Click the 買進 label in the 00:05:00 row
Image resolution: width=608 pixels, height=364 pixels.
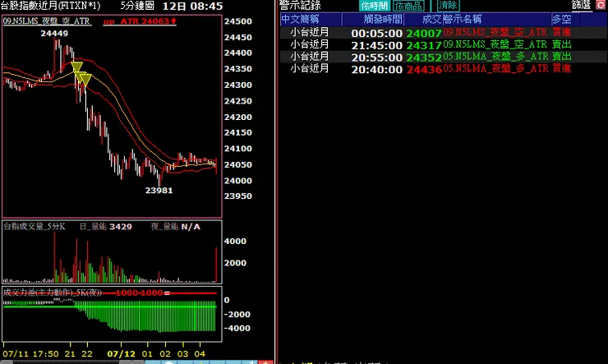click(561, 32)
